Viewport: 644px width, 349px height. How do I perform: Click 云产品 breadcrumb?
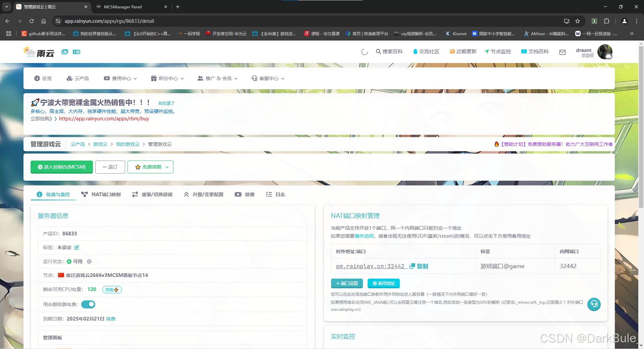(78, 144)
